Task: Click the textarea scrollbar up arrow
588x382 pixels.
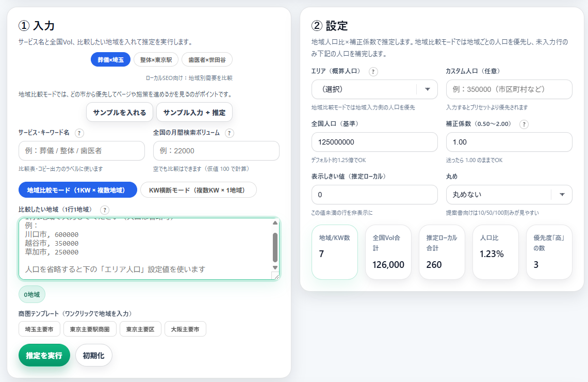Action: [x=275, y=223]
